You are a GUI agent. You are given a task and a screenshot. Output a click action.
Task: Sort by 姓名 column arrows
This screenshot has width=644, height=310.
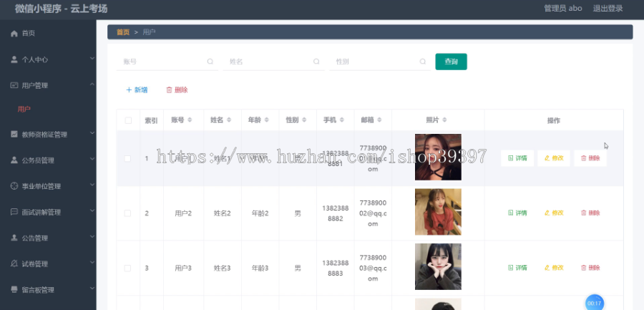coord(229,120)
